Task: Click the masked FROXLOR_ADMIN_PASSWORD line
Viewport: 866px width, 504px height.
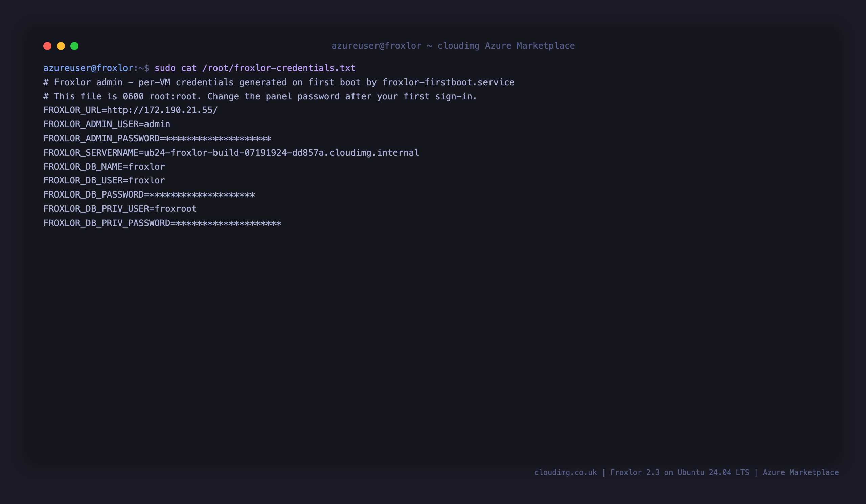Action: [157, 138]
